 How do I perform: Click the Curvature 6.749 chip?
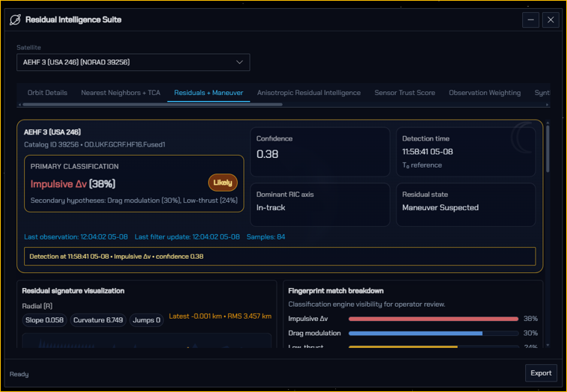[x=98, y=320]
